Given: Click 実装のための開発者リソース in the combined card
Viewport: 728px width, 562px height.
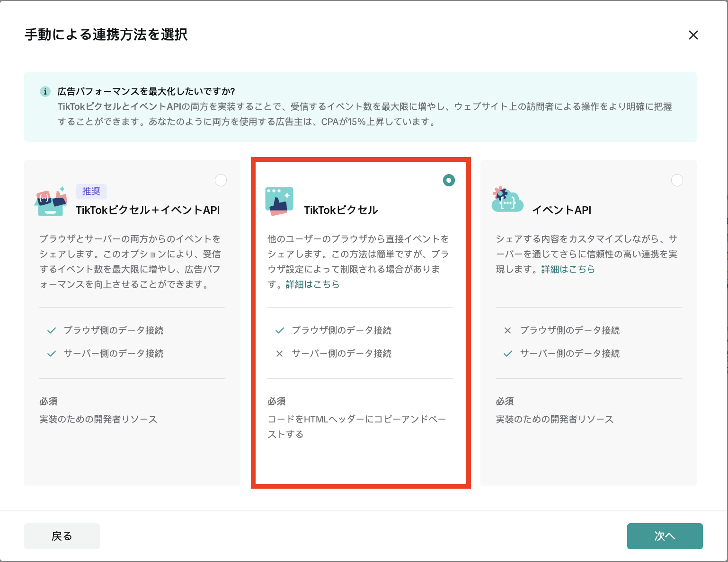Looking at the screenshot, I should point(98,419).
